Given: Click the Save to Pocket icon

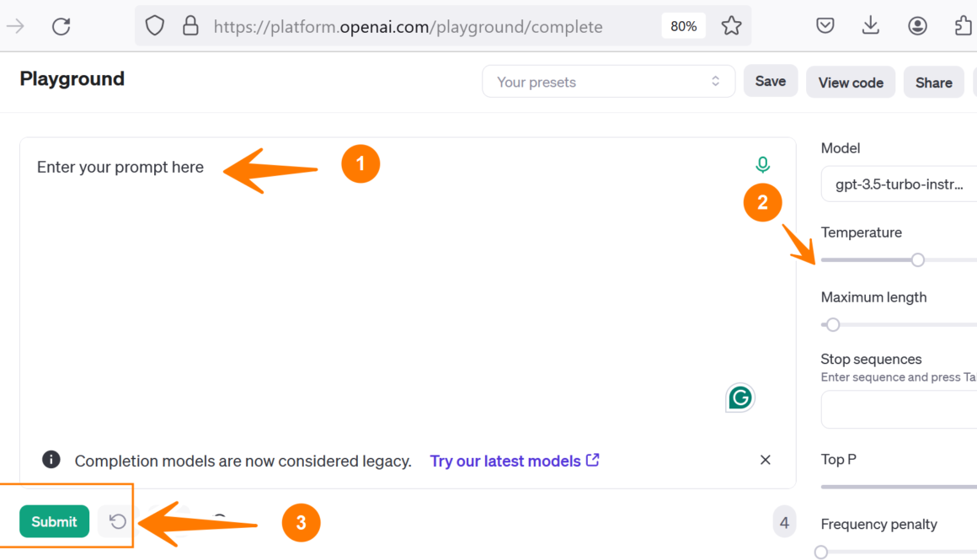Looking at the screenshot, I should click(825, 26).
